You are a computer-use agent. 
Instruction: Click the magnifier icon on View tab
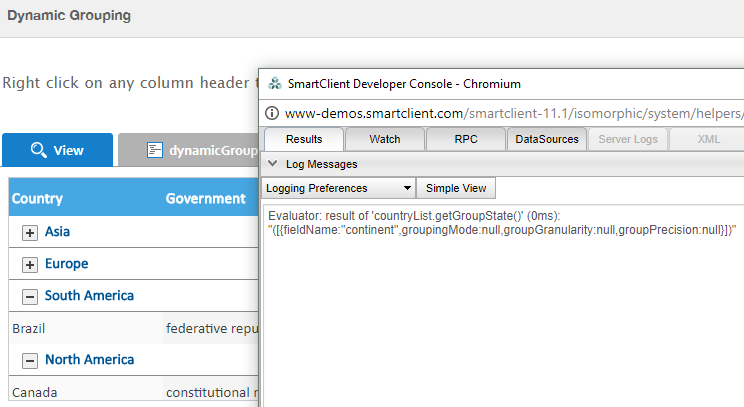(x=38, y=150)
